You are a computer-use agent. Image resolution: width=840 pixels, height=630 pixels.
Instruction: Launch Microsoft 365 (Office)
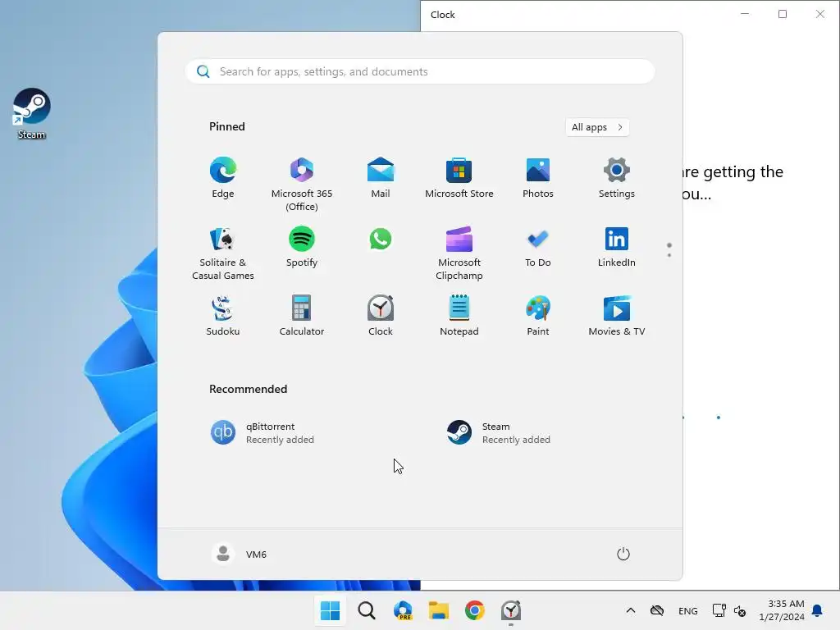[302, 184]
